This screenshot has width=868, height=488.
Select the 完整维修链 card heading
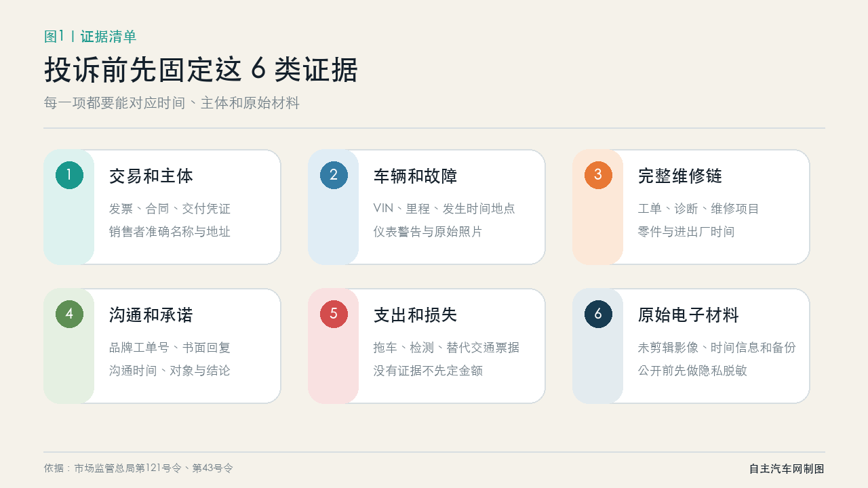(680, 176)
